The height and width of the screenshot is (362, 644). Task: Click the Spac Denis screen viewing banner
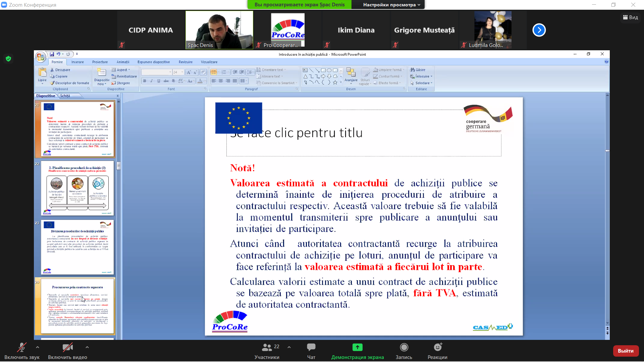tap(299, 5)
